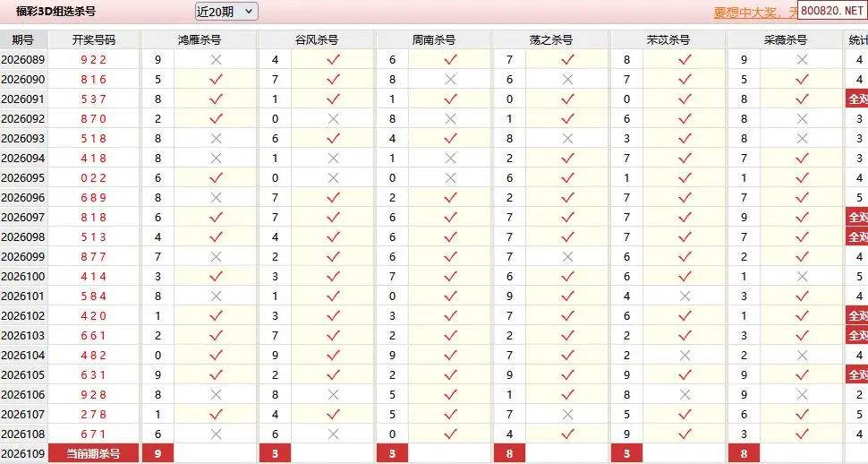The height and width of the screenshot is (464, 868).
Task: Click the 鸿雁杀号 cross icon for period 2026089
Action: 216,59
